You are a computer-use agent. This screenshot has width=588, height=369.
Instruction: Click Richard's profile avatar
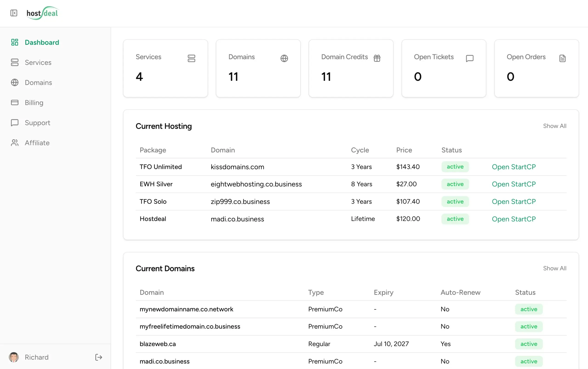point(14,357)
